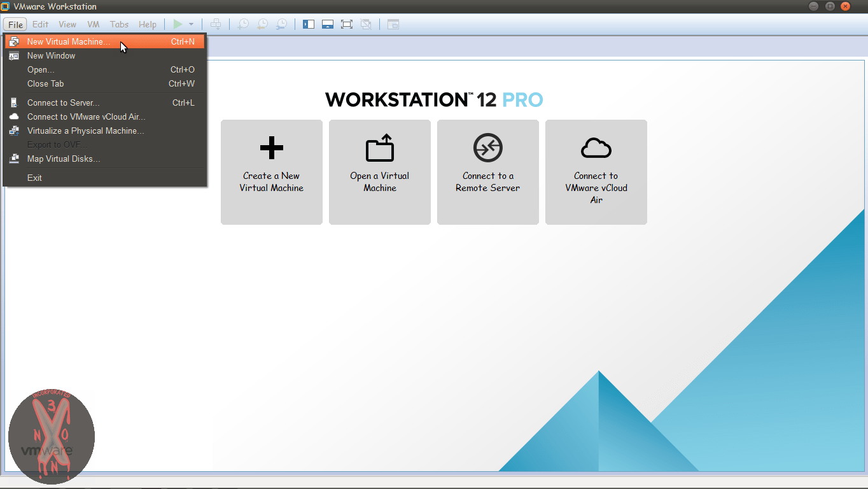Close the VMware Workstation window
Screen dimensions: 868x489
click(x=846, y=6)
